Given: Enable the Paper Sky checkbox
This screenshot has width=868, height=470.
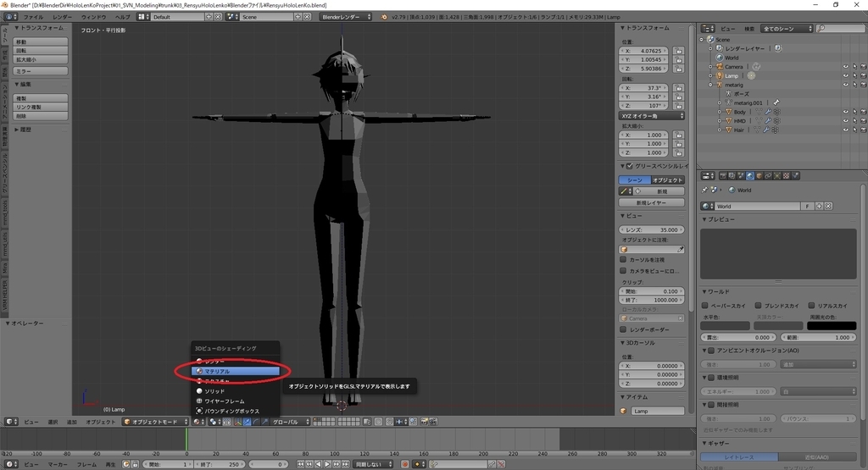Looking at the screenshot, I should pos(705,305).
